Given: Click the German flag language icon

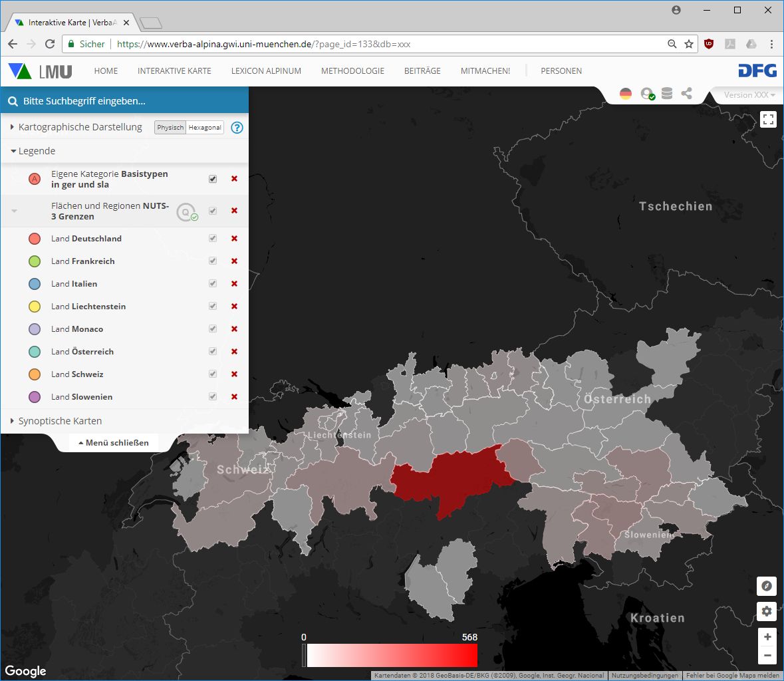Looking at the screenshot, I should point(626,94).
